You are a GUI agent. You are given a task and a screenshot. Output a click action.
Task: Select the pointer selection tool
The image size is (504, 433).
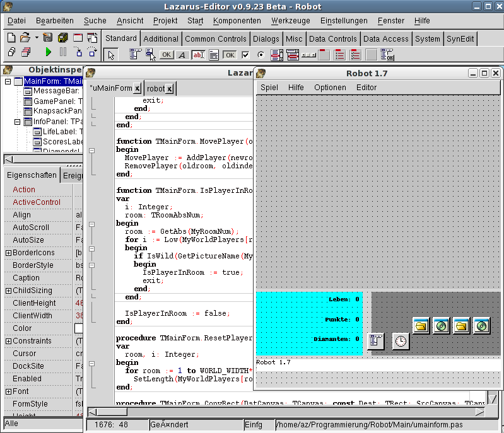[111, 55]
